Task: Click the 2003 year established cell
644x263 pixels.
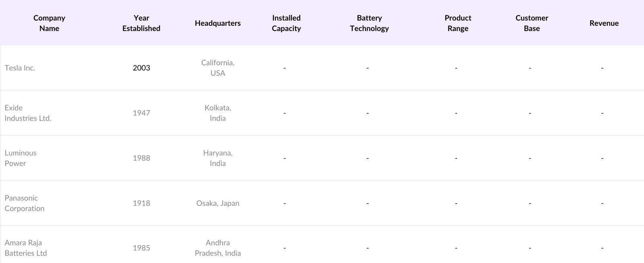Action: click(x=141, y=68)
